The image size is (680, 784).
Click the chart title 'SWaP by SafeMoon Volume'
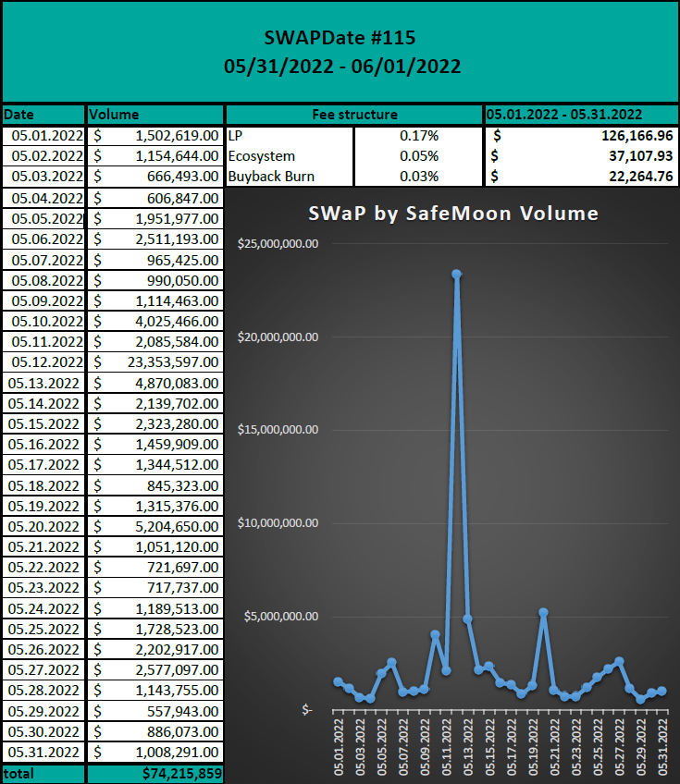click(x=452, y=214)
